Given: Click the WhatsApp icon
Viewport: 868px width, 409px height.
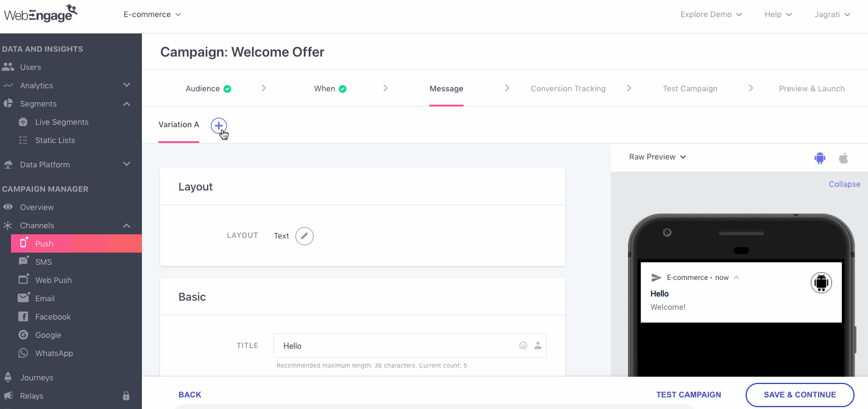Looking at the screenshot, I should pos(23,353).
